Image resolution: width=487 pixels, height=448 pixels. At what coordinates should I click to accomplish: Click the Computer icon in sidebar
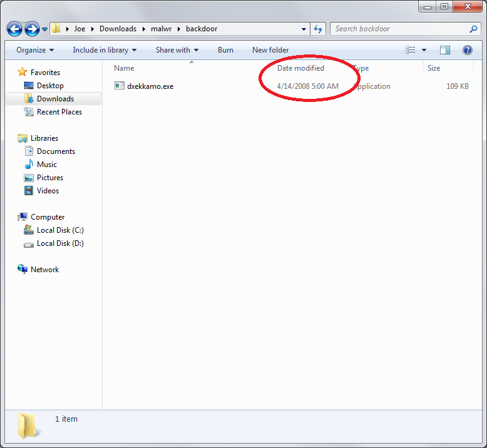[23, 216]
